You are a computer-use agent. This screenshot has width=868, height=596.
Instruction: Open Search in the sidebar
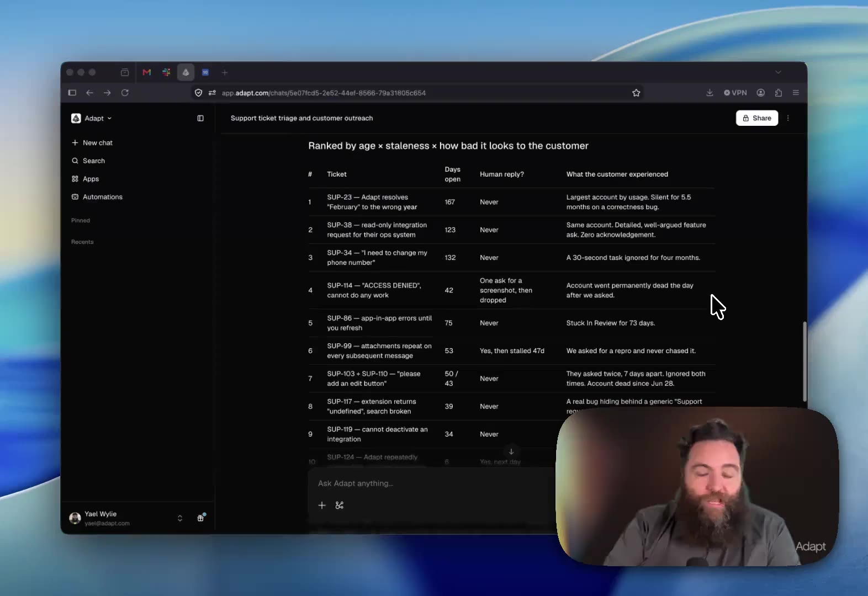[88, 161]
